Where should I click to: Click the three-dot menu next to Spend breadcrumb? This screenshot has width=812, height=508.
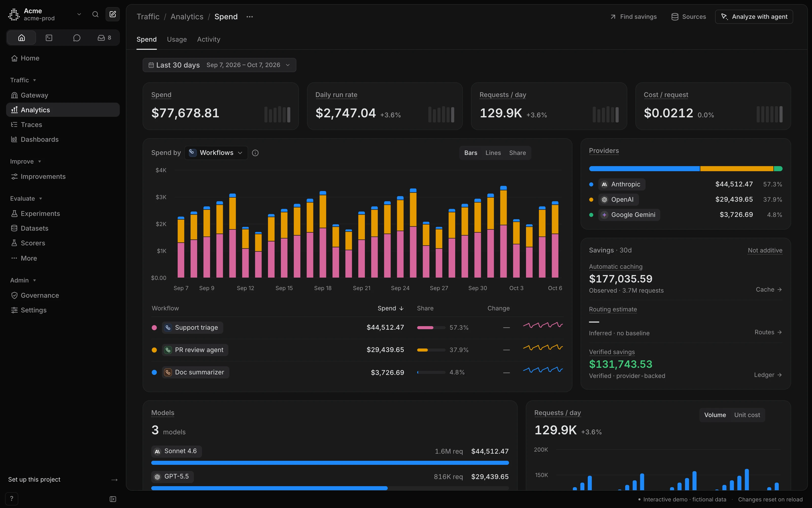click(250, 17)
